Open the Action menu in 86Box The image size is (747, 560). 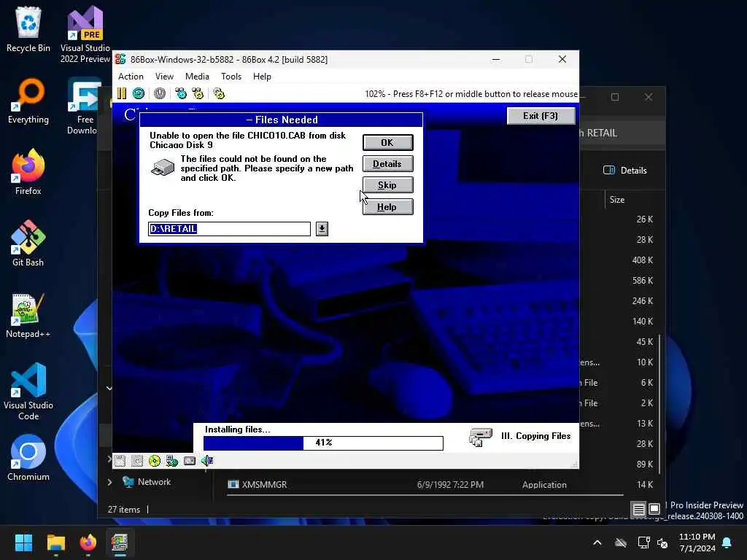131,76
